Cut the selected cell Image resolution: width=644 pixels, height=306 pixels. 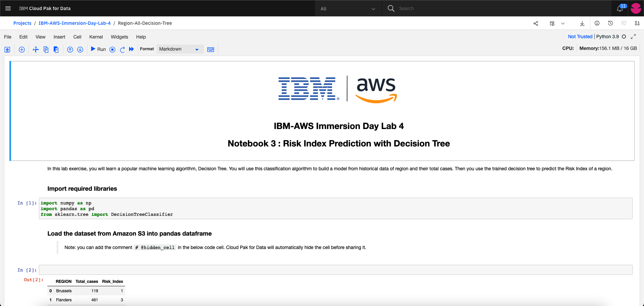(36, 50)
